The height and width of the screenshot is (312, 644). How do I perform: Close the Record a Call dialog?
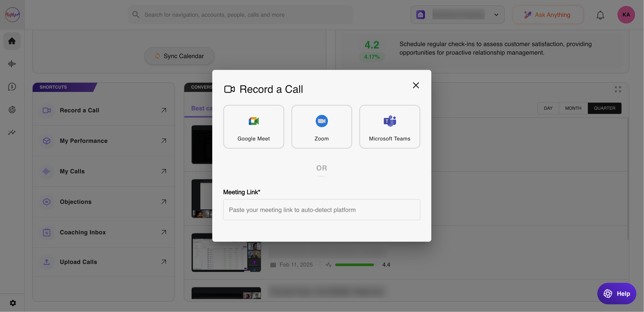[416, 85]
